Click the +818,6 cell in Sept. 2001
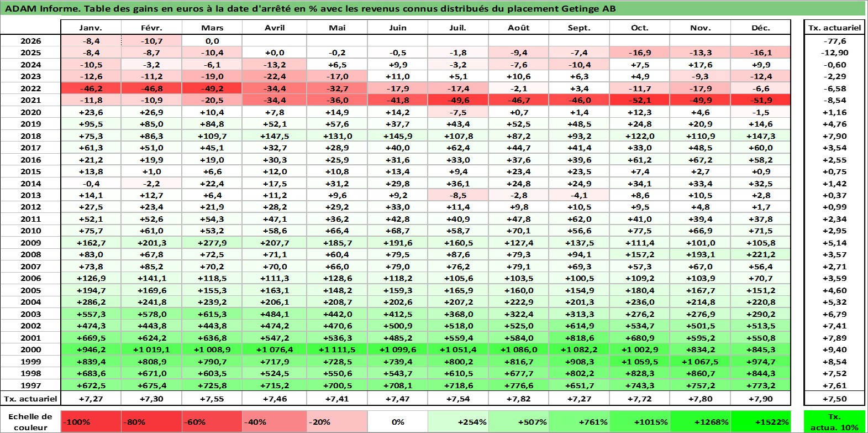The height and width of the screenshot is (433, 868). [579, 338]
